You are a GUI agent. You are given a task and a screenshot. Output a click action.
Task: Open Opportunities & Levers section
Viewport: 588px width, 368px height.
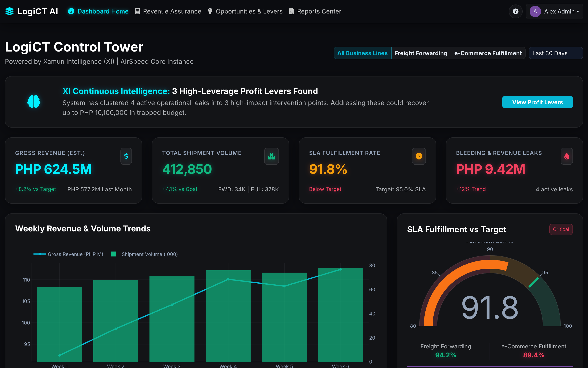pos(245,11)
